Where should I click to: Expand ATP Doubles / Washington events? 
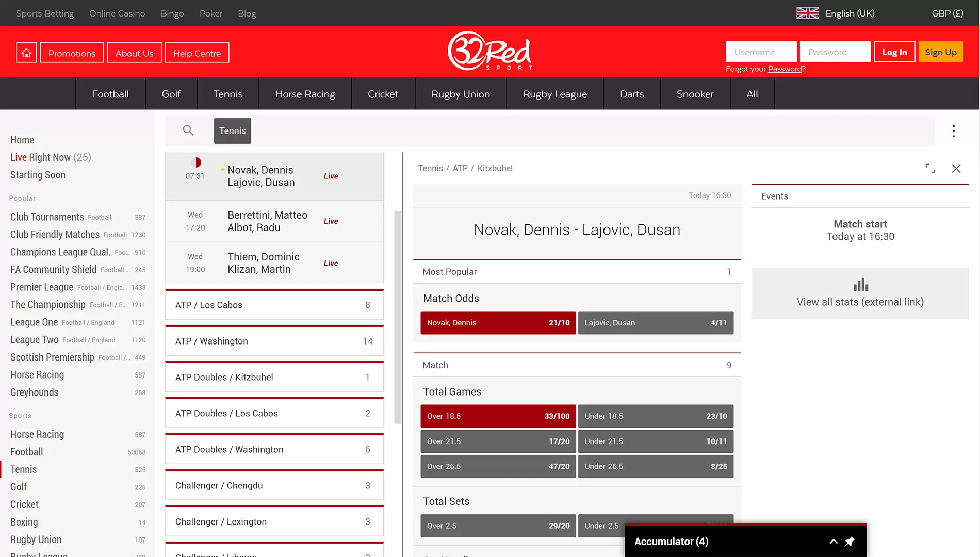[274, 449]
